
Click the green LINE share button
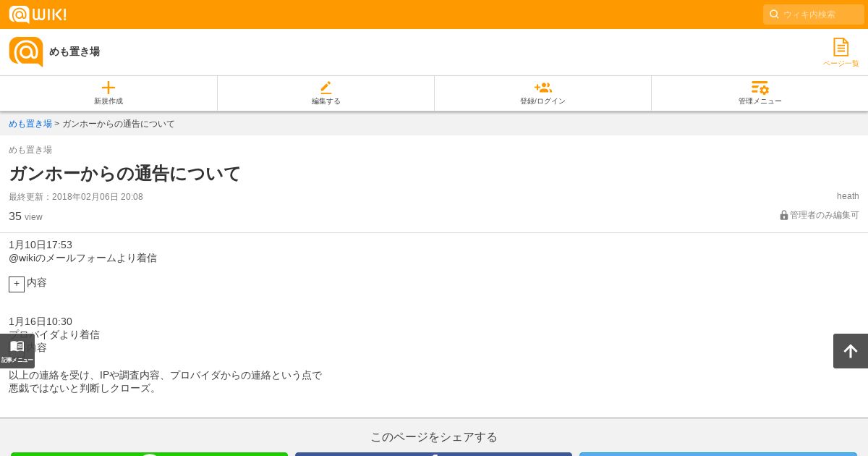coord(149,454)
